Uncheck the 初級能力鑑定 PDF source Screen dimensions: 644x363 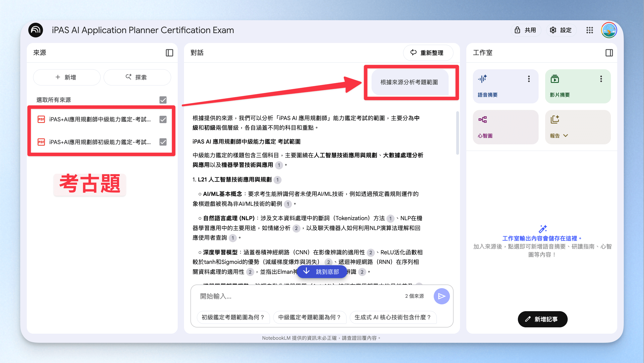tap(163, 142)
